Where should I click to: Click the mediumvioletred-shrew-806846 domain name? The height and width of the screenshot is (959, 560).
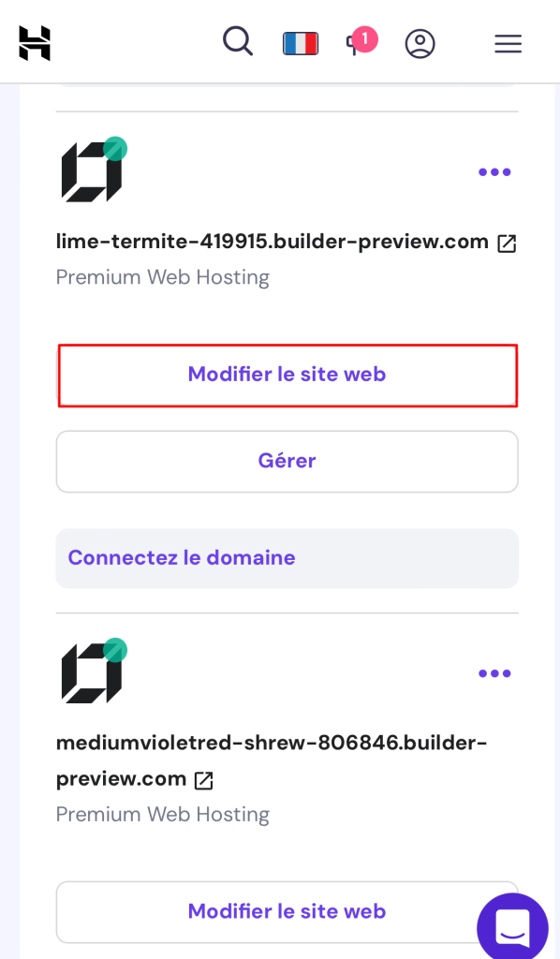tap(272, 760)
